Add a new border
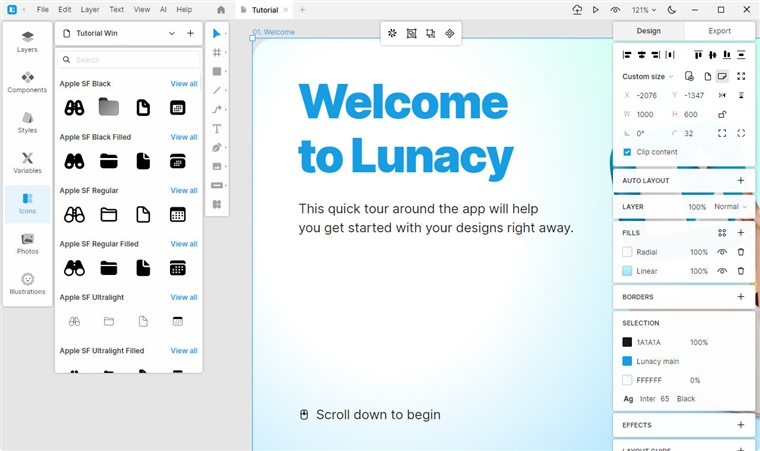 tap(741, 296)
